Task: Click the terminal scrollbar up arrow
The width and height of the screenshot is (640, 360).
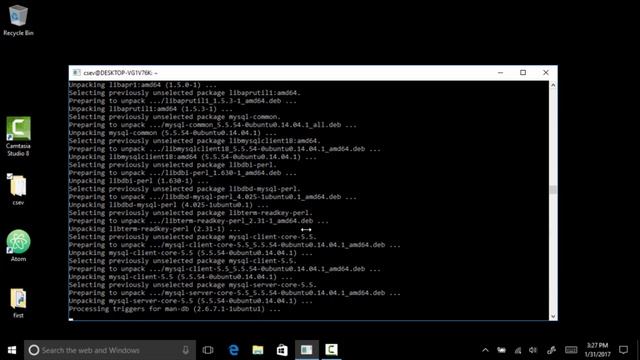Action: click(x=553, y=85)
